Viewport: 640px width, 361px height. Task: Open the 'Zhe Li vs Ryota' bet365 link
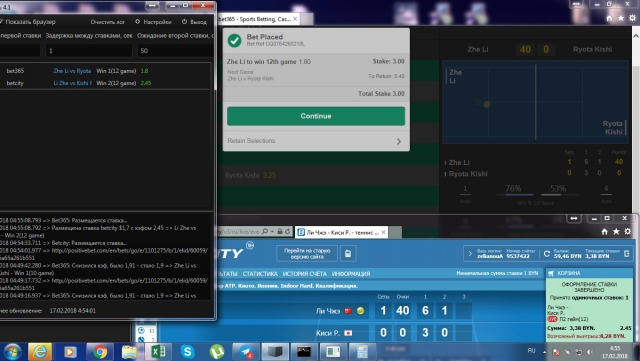(x=72, y=71)
